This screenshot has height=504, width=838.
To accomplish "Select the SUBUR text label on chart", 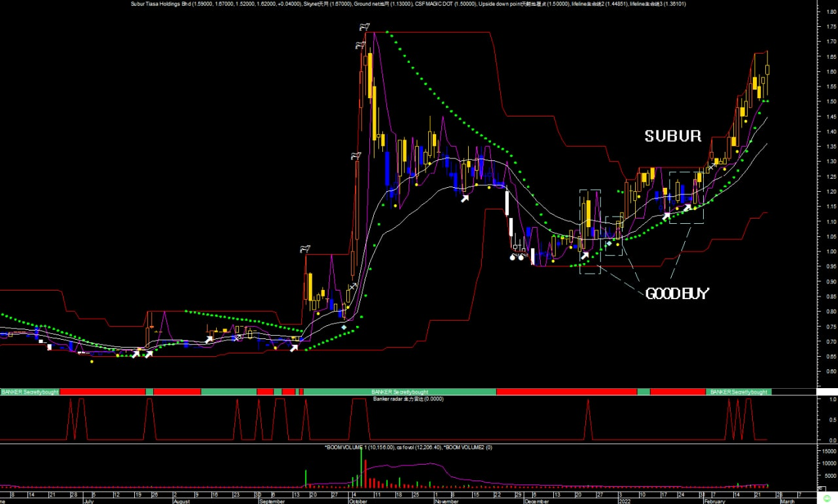I will [x=673, y=136].
